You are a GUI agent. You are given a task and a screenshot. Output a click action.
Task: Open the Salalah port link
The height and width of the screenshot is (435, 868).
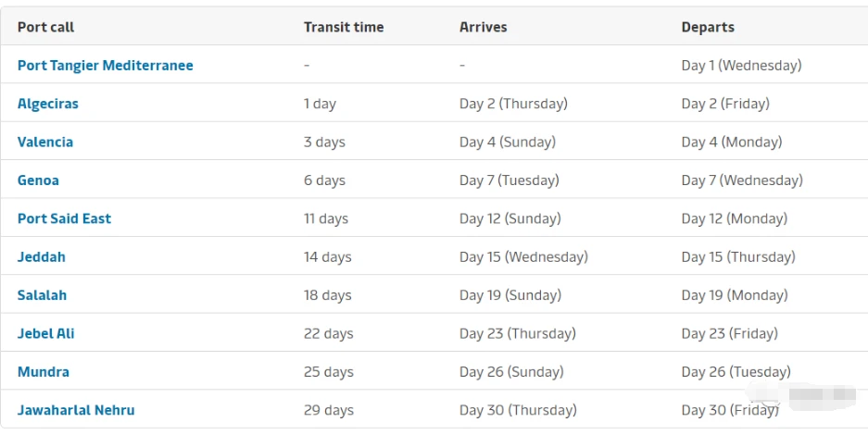pos(42,295)
